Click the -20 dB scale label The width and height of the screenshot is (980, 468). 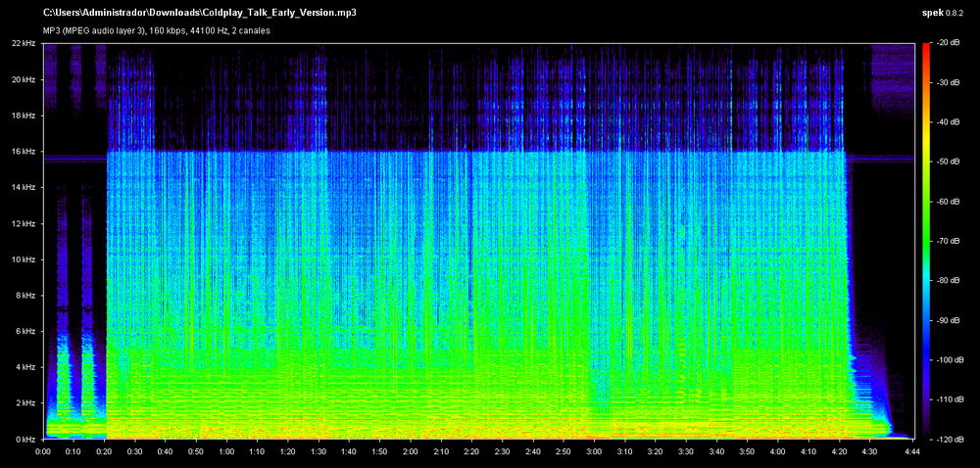(947, 43)
